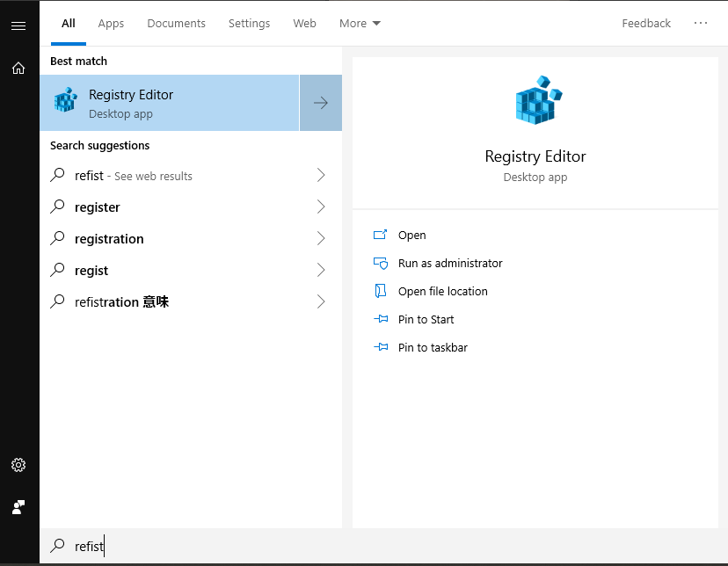Open the More filter dropdown
This screenshot has height=566, width=728.
tap(360, 23)
